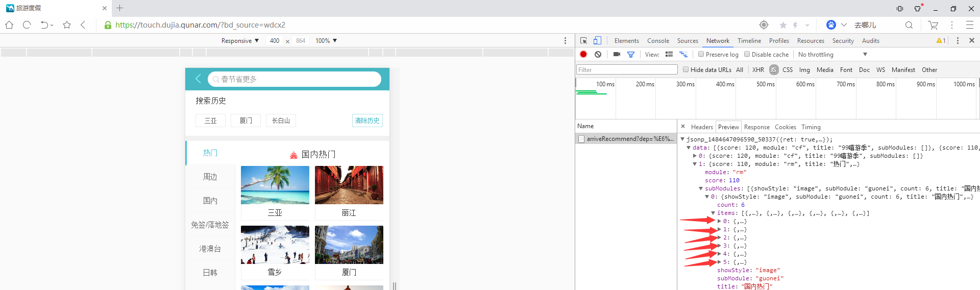Image resolution: width=980 pixels, height=290 pixels.
Task: Expand item 0 in the items array
Action: point(719,221)
